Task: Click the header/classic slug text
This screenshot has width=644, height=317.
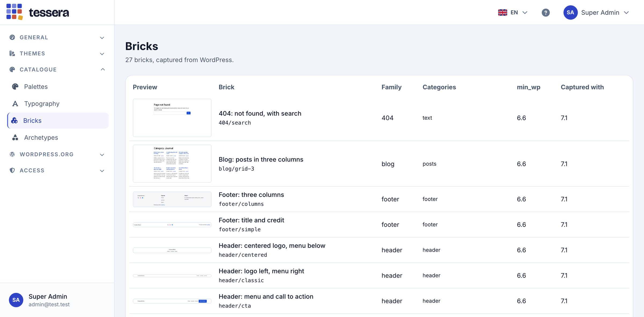Action: pos(241,280)
